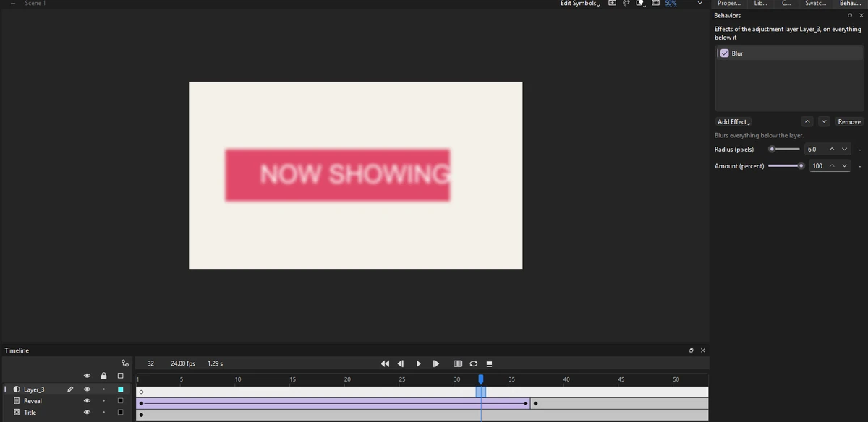Toggle the lock dot for Reveal layer
Screen dimensions: 868x422
click(103, 401)
